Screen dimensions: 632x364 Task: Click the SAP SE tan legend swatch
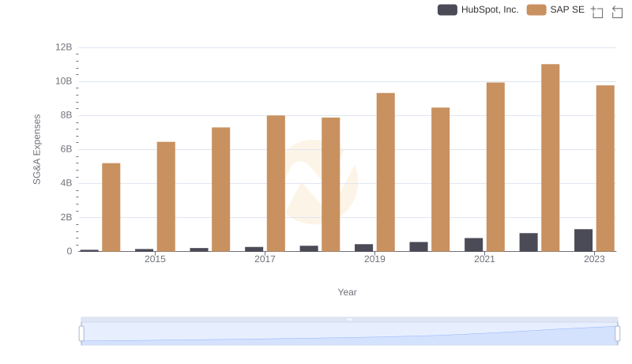(x=536, y=9)
